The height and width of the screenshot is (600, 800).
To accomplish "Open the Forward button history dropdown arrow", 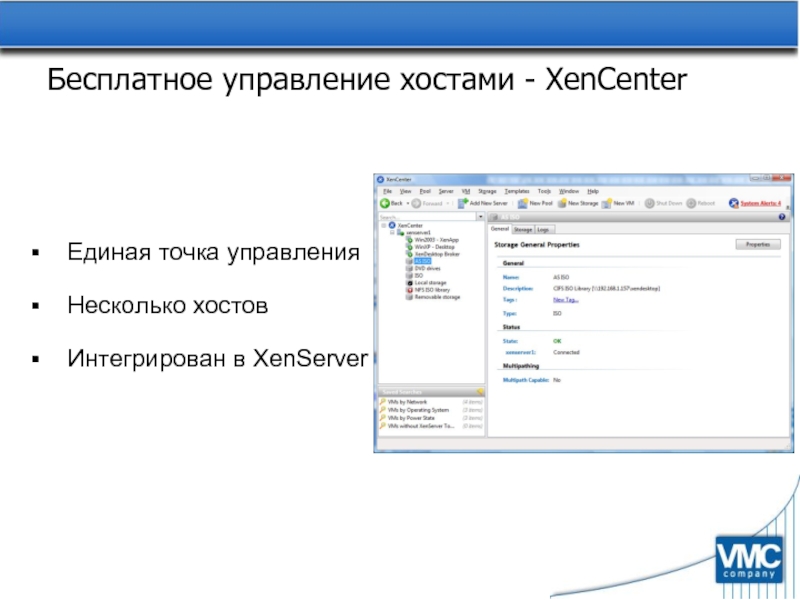I will [447, 204].
